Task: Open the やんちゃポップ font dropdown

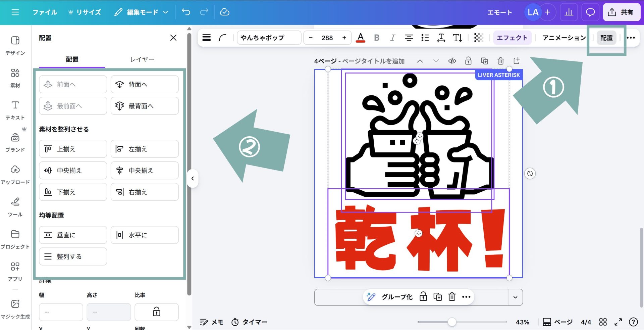Action: tap(269, 38)
